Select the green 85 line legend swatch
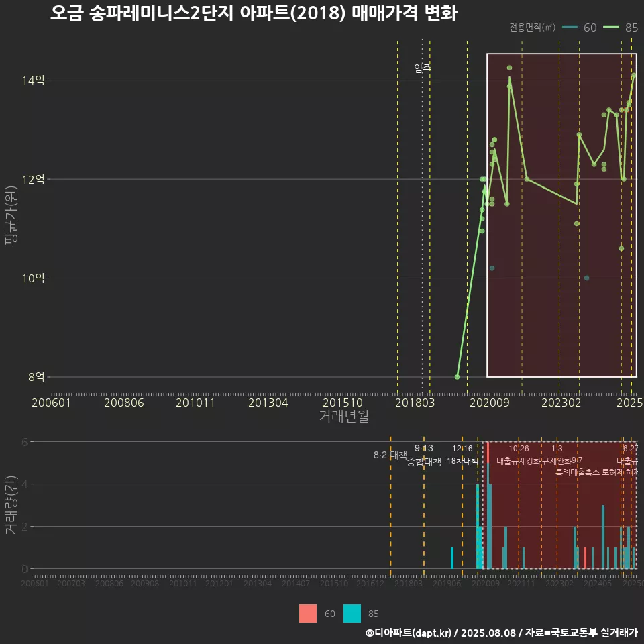Screen dimensions: 644x644 [x=610, y=27]
